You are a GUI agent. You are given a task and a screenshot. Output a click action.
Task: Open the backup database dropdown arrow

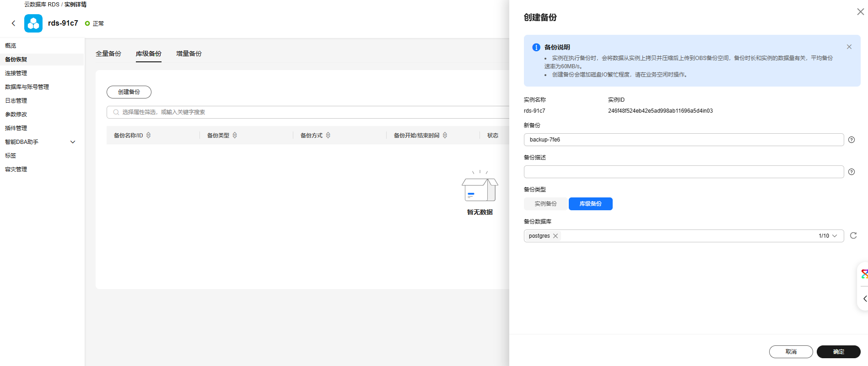point(835,236)
